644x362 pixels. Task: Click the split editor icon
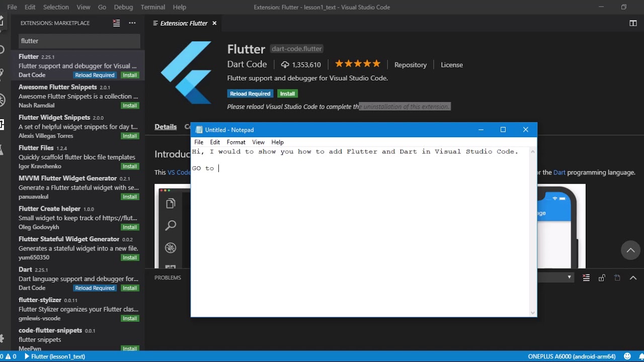tap(633, 23)
